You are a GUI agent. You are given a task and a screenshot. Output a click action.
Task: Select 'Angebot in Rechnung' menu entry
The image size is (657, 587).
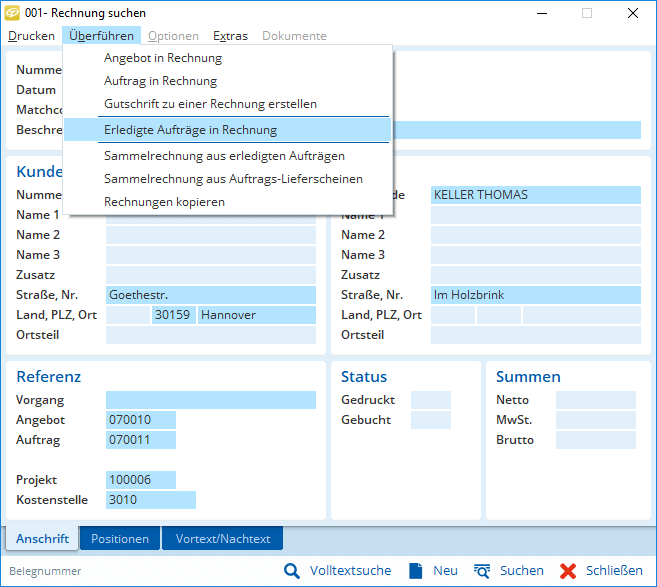(163, 58)
